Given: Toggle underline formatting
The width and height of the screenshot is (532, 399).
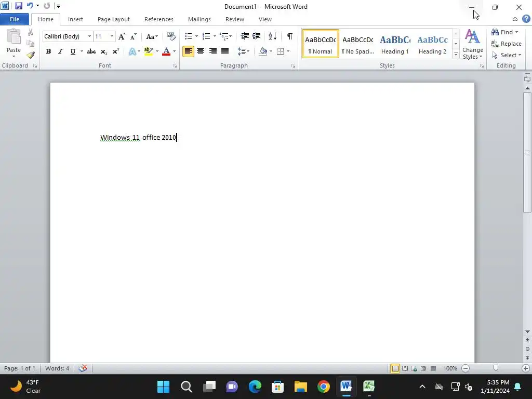Looking at the screenshot, I should pos(73,51).
